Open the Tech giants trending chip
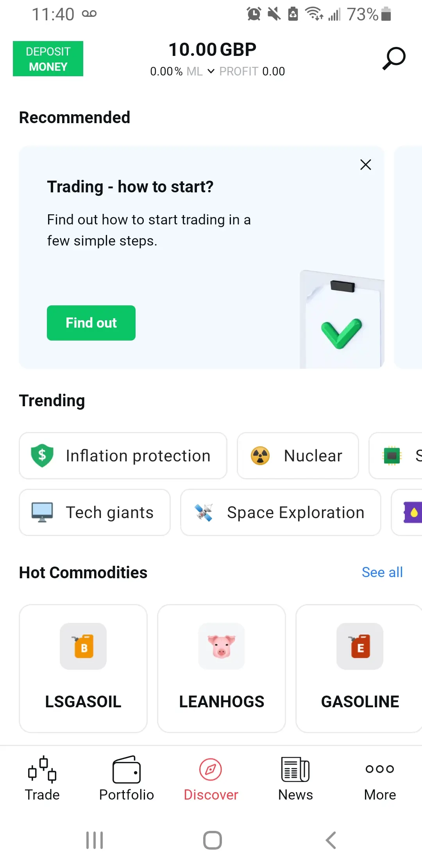The height and width of the screenshot is (868, 422). (95, 512)
